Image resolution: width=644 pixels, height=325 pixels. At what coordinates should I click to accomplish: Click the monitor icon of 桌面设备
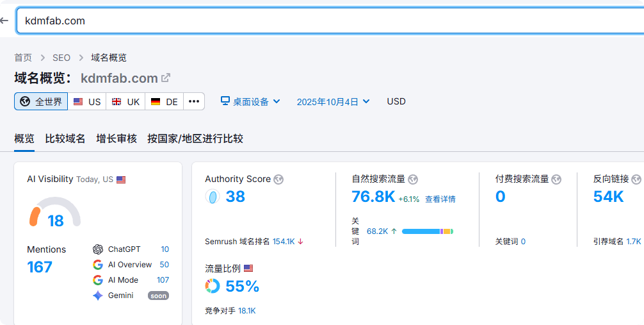click(x=225, y=101)
